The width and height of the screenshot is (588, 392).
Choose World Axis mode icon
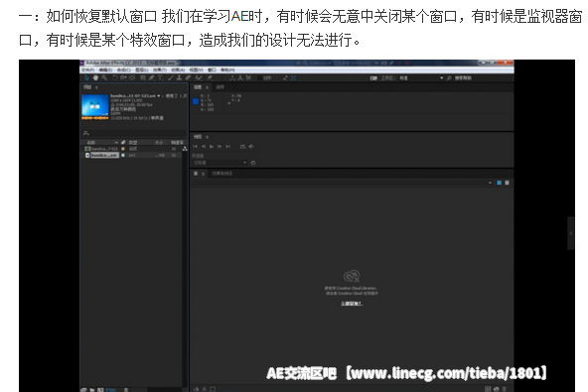tap(240, 77)
